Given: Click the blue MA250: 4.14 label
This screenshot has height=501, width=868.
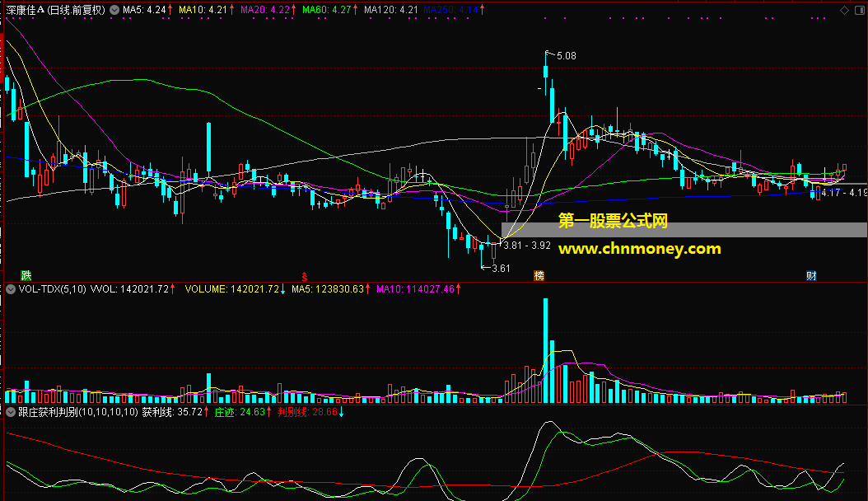Looking at the screenshot, I should click(x=450, y=10).
